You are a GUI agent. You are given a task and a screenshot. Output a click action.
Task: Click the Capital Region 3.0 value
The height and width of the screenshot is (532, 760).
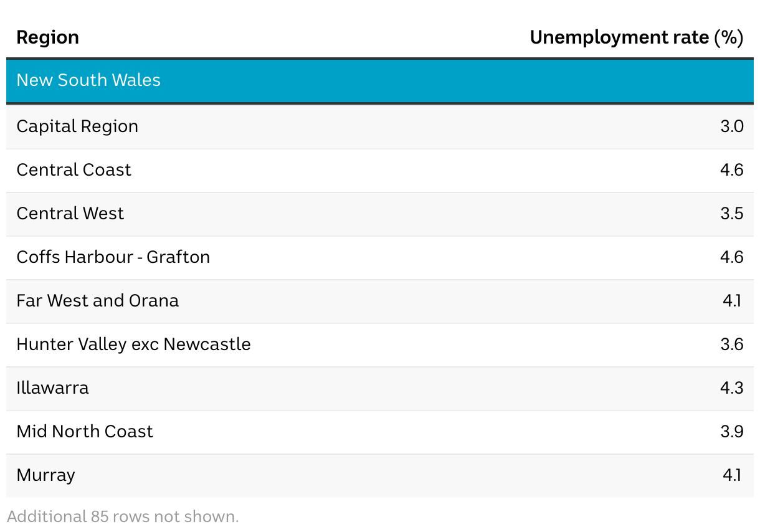(x=732, y=126)
